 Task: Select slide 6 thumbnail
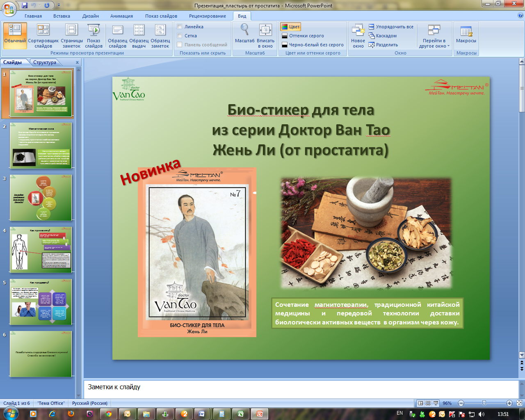click(x=41, y=354)
